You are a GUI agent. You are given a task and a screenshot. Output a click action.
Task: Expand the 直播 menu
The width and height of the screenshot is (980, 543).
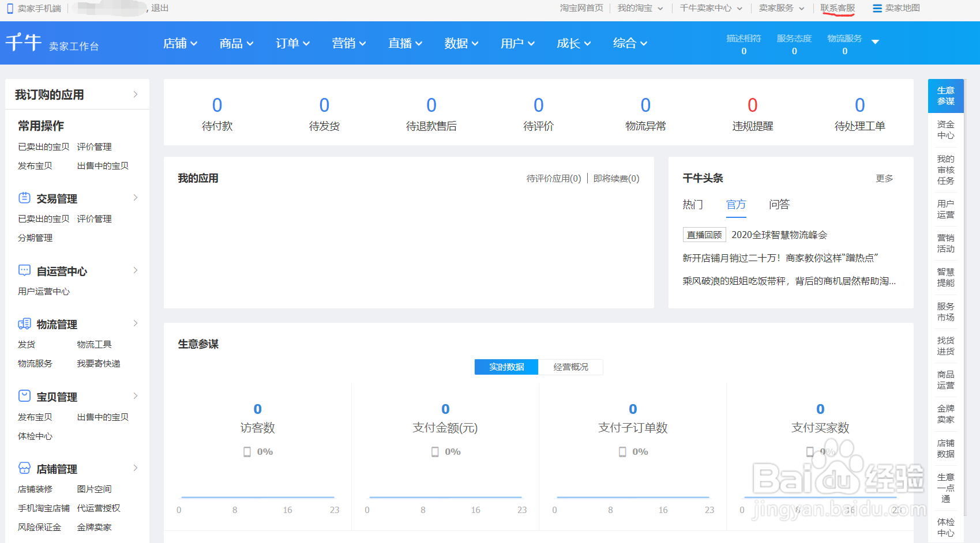click(x=405, y=43)
